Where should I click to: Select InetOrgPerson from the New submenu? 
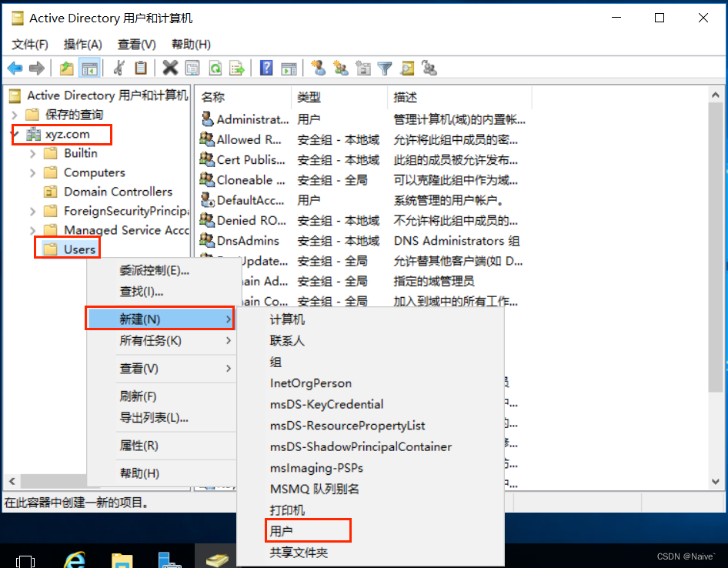(370, 383)
